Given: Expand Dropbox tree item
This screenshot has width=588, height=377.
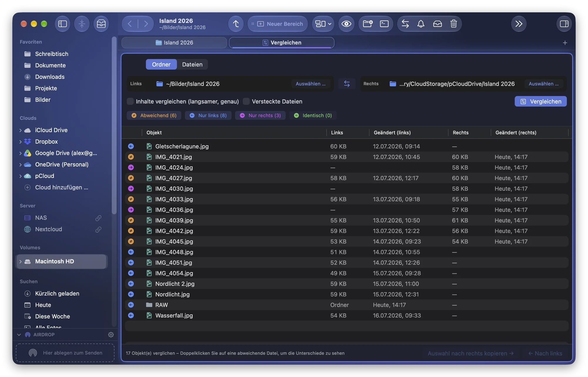Looking at the screenshot, I should point(21,142).
